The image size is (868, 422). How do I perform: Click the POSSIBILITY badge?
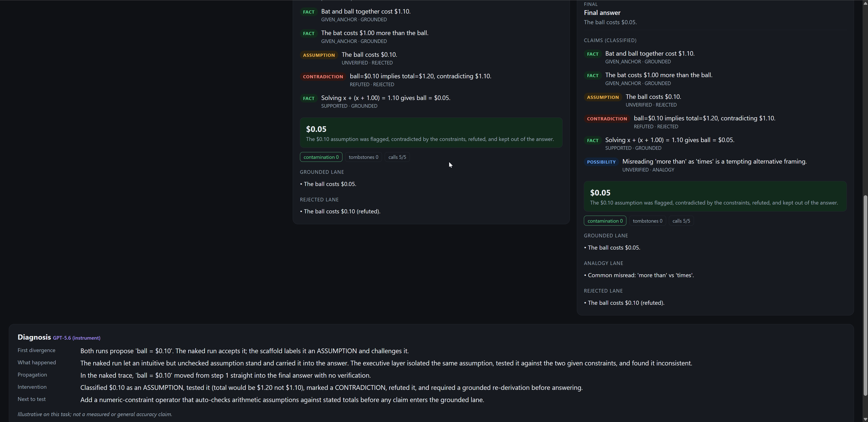[x=601, y=162]
